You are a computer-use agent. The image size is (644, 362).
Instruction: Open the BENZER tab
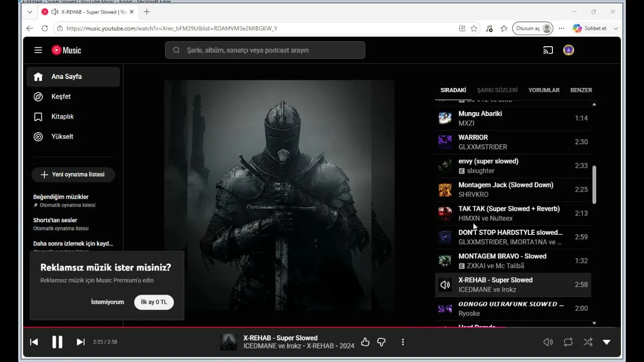(x=581, y=90)
